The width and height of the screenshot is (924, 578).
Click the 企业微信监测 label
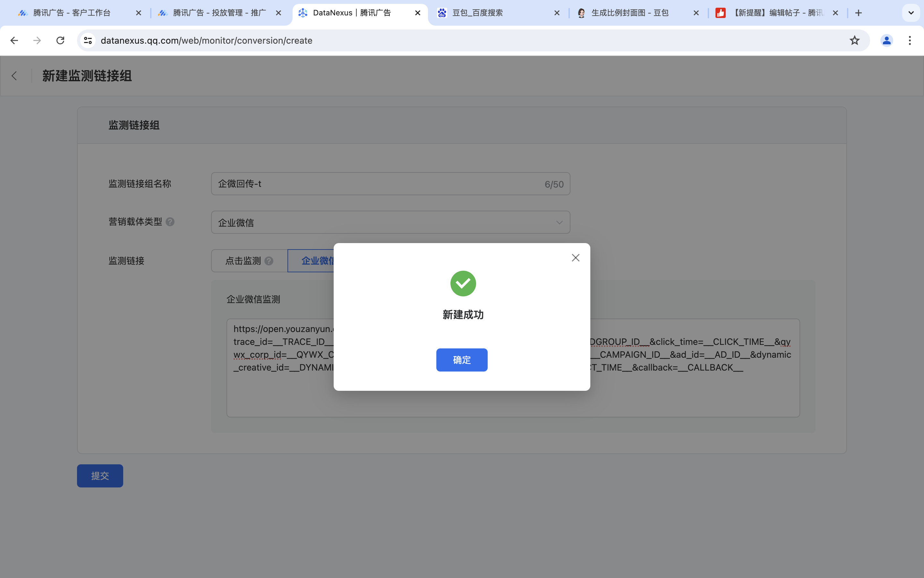tap(253, 299)
